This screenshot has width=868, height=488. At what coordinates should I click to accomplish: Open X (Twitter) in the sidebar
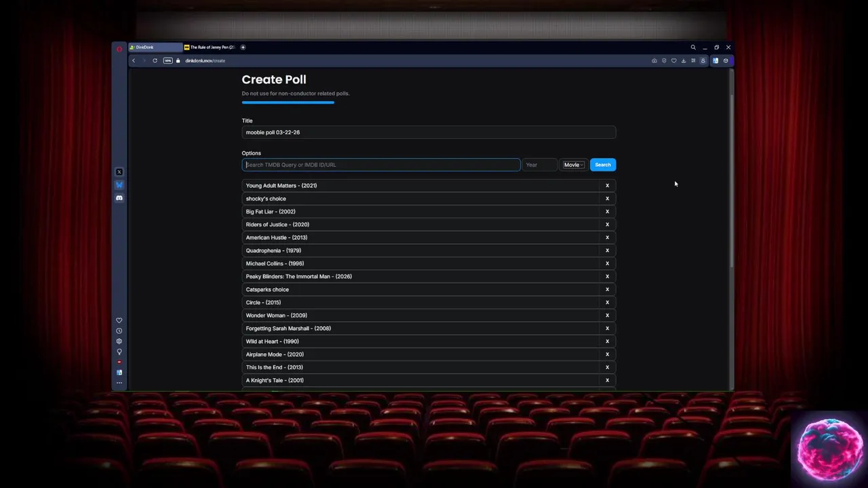click(x=119, y=172)
